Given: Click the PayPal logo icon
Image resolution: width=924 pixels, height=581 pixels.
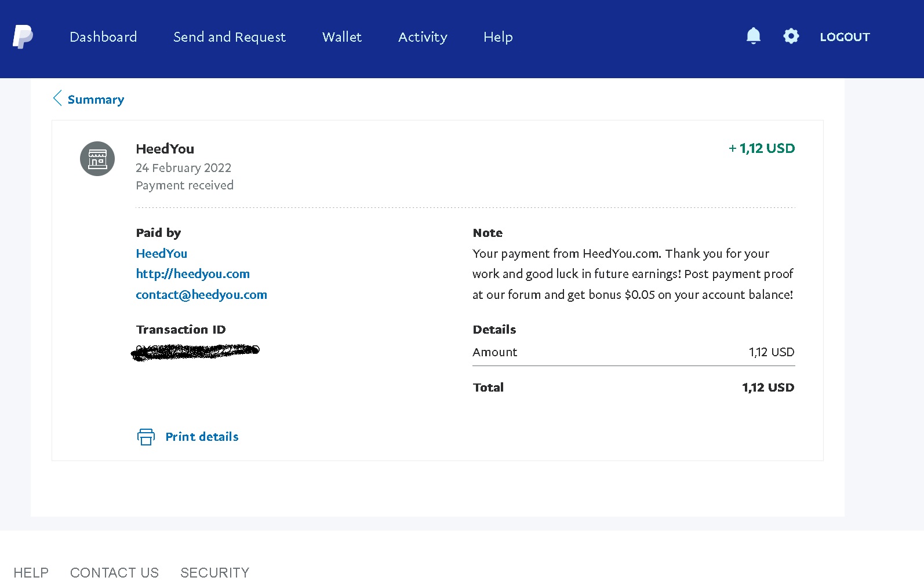Looking at the screenshot, I should [23, 37].
